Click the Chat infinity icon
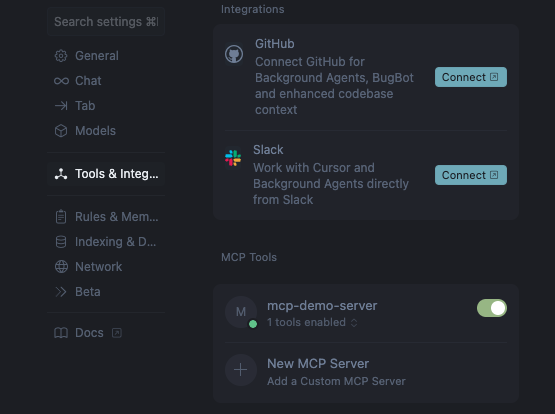The width and height of the screenshot is (555, 414). (x=61, y=81)
